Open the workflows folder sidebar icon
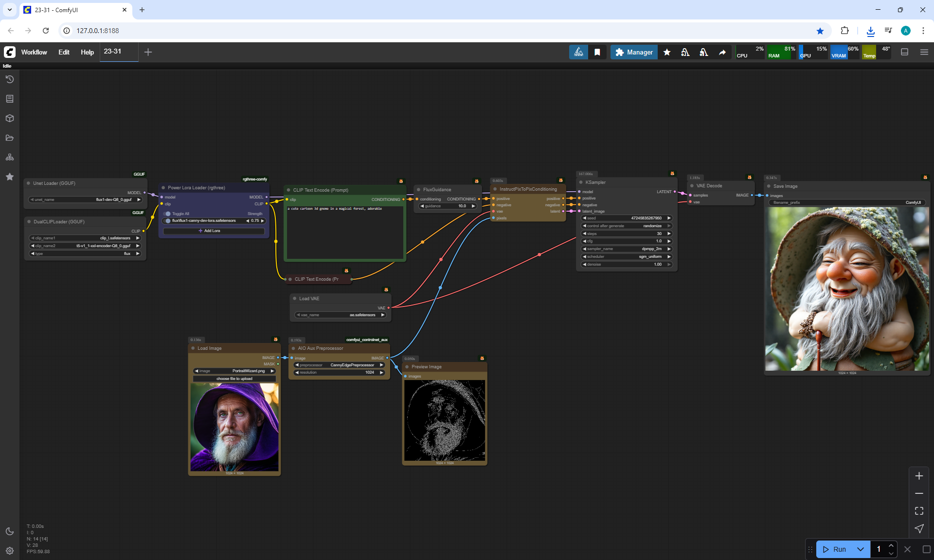This screenshot has width=934, height=560. coord(10,138)
